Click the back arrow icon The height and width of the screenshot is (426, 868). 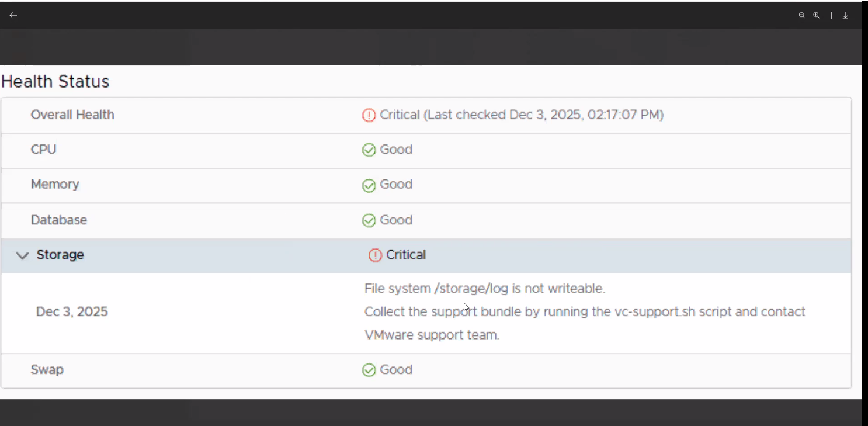point(13,15)
